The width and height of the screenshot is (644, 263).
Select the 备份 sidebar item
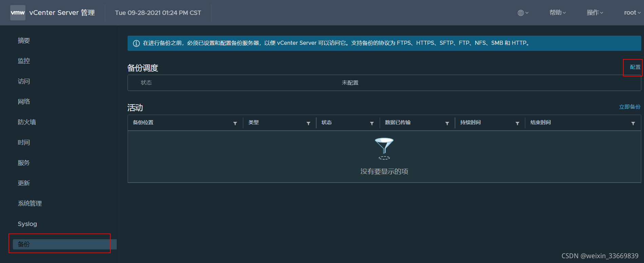[64, 244]
